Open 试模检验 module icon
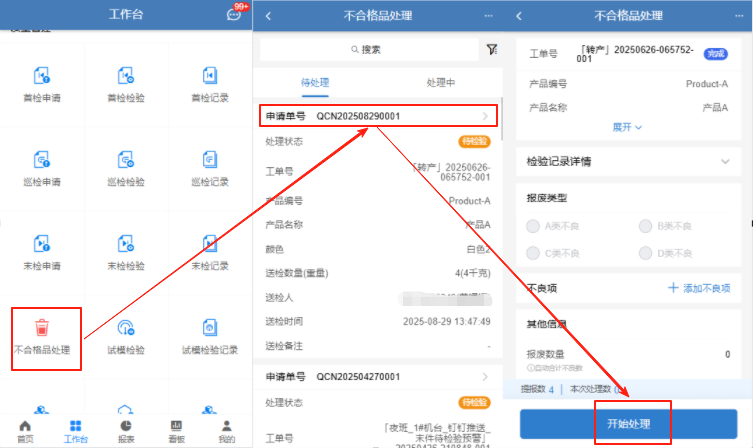Image resolution: width=753 pixels, height=448 pixels. [125, 327]
